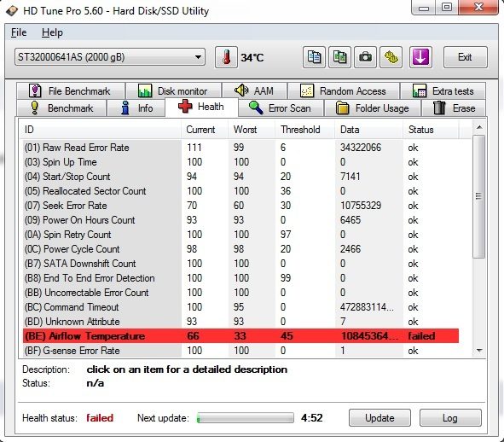Select the (09) Power On Hours Count row
The width and height of the screenshot is (504, 442).
[240, 220]
